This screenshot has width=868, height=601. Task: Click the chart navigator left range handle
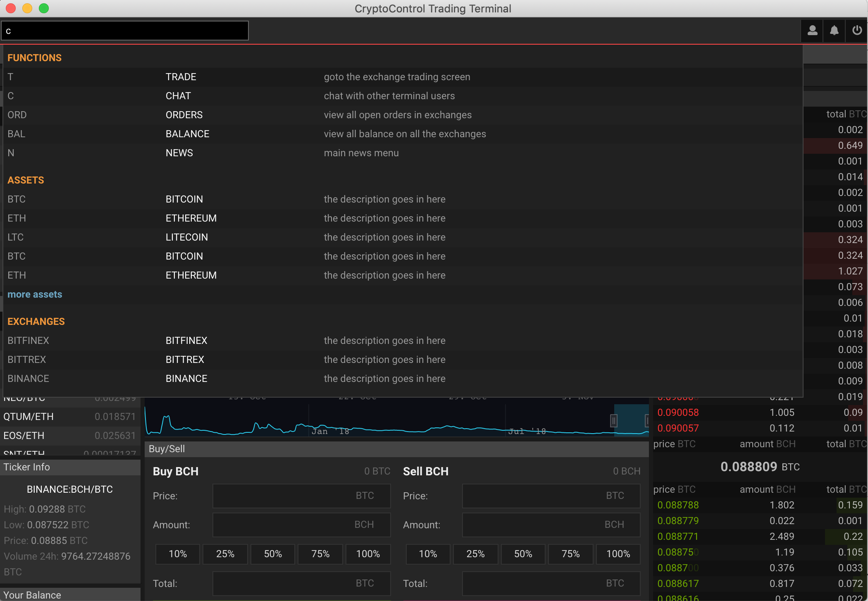tap(614, 421)
